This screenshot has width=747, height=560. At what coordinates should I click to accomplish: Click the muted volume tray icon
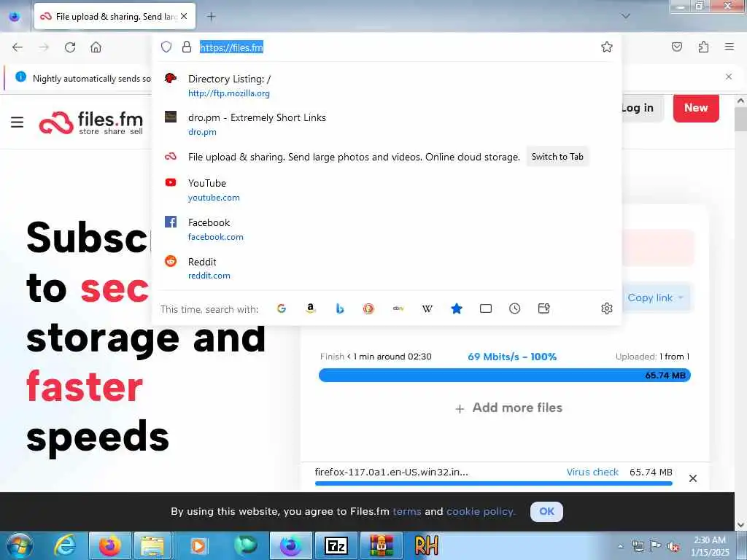673,546
